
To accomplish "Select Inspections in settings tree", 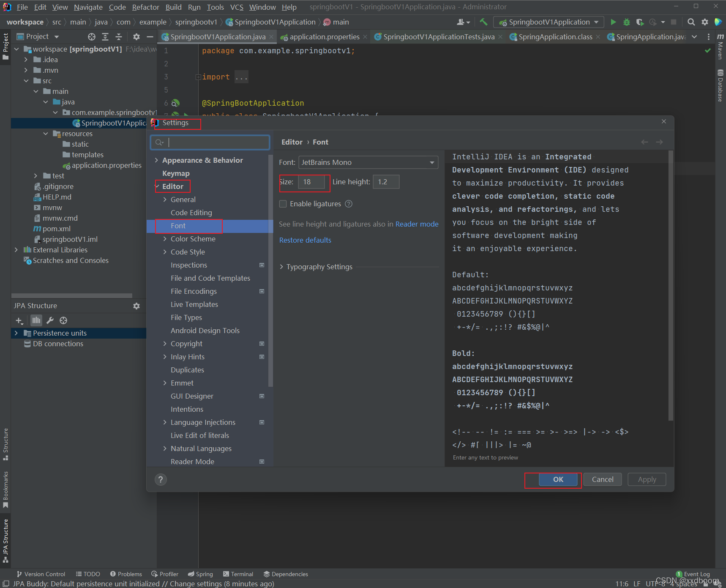I will tap(188, 265).
